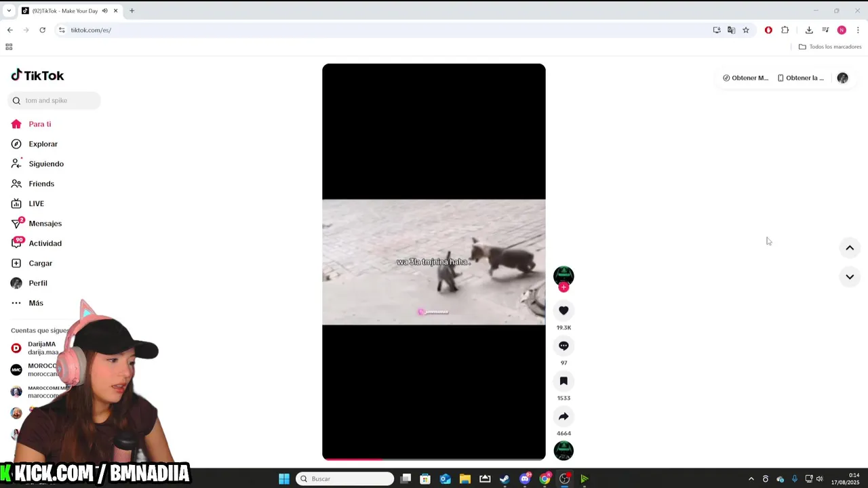The width and height of the screenshot is (868, 488).
Task: Open the media control icon
Action: click(825, 30)
